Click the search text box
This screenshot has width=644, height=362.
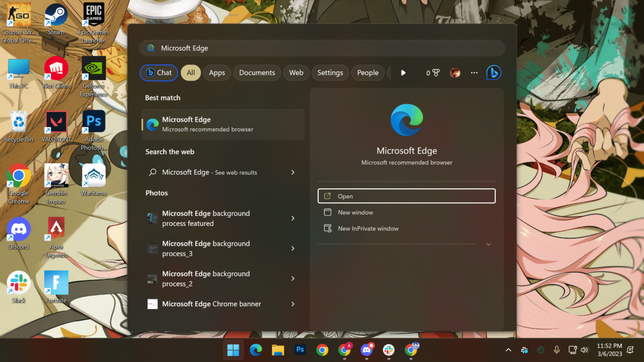click(x=322, y=48)
